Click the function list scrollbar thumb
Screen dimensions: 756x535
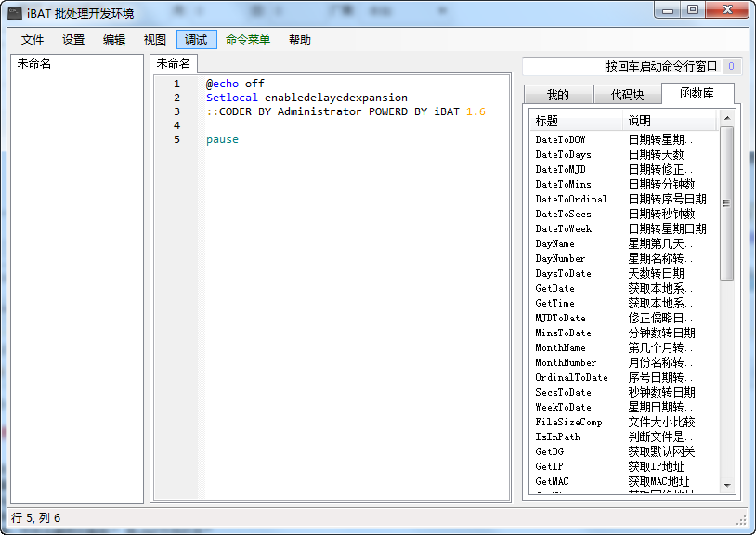coord(727,203)
